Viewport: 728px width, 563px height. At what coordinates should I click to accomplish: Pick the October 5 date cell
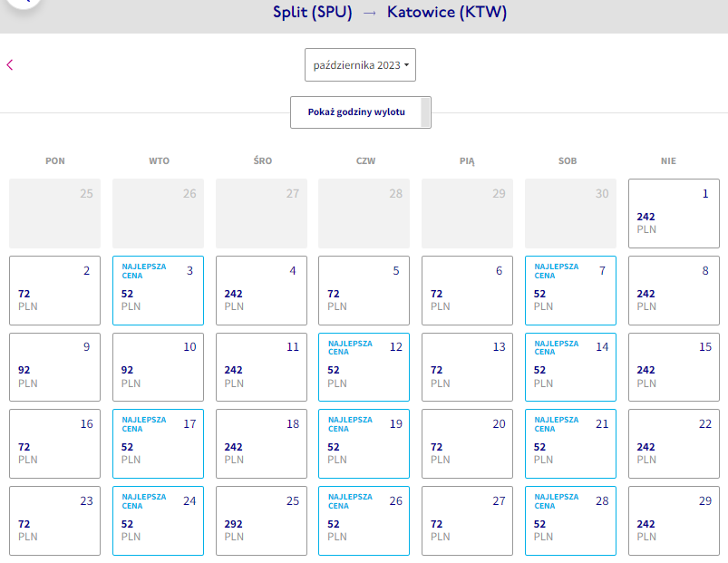364,290
